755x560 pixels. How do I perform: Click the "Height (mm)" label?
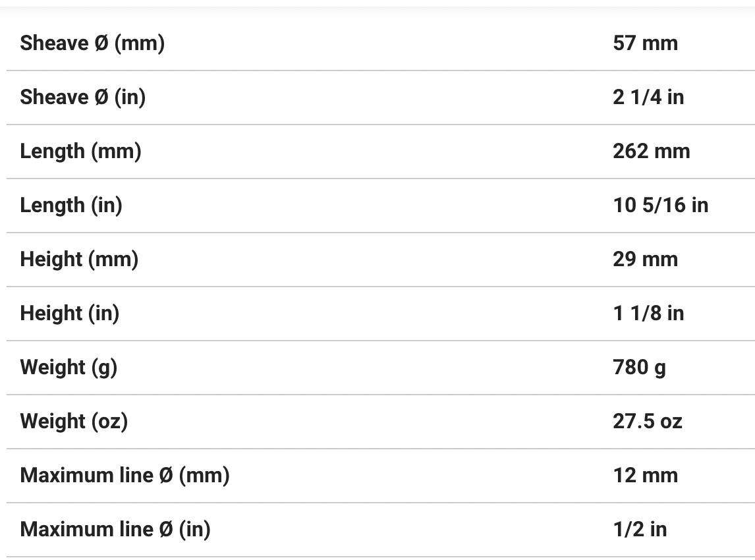(x=79, y=260)
